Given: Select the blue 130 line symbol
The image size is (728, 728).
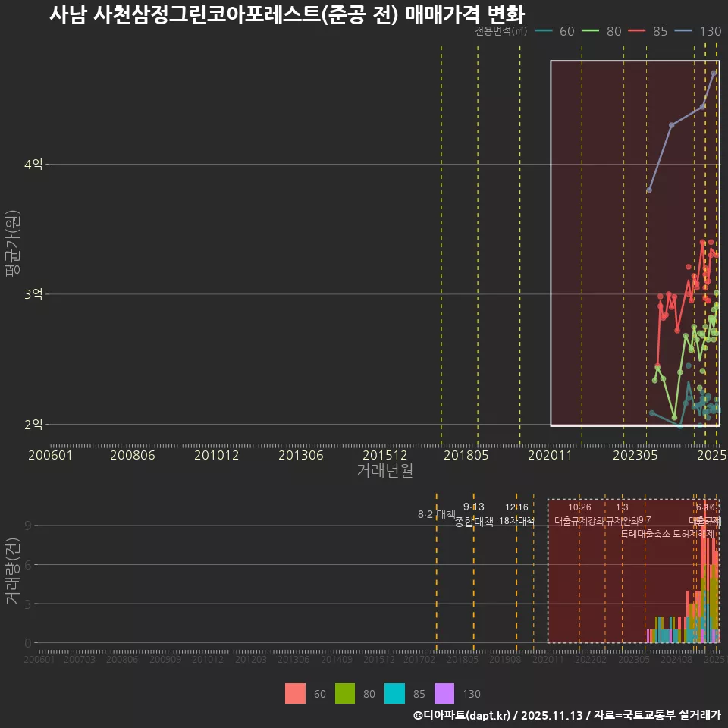Looking at the screenshot, I should tap(683, 32).
